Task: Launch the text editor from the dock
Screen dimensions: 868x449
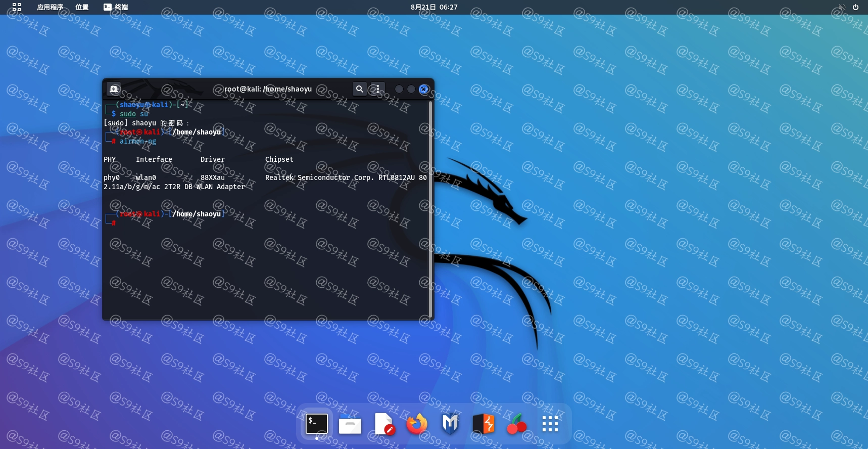Action: click(383, 424)
